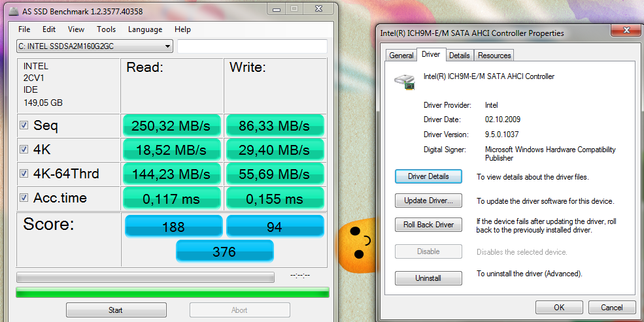Minimize the AS SSD Benchmark window
This screenshot has height=322, width=644.
(x=277, y=9)
